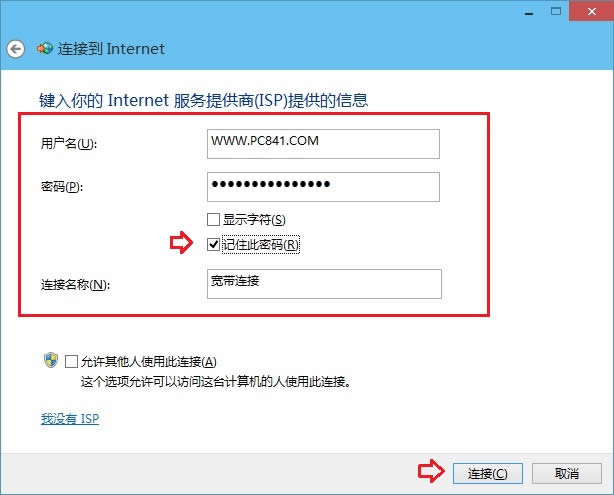Screen dimensions: 614x495
Task: Click the 连接到 Internet title text
Action: [110, 48]
